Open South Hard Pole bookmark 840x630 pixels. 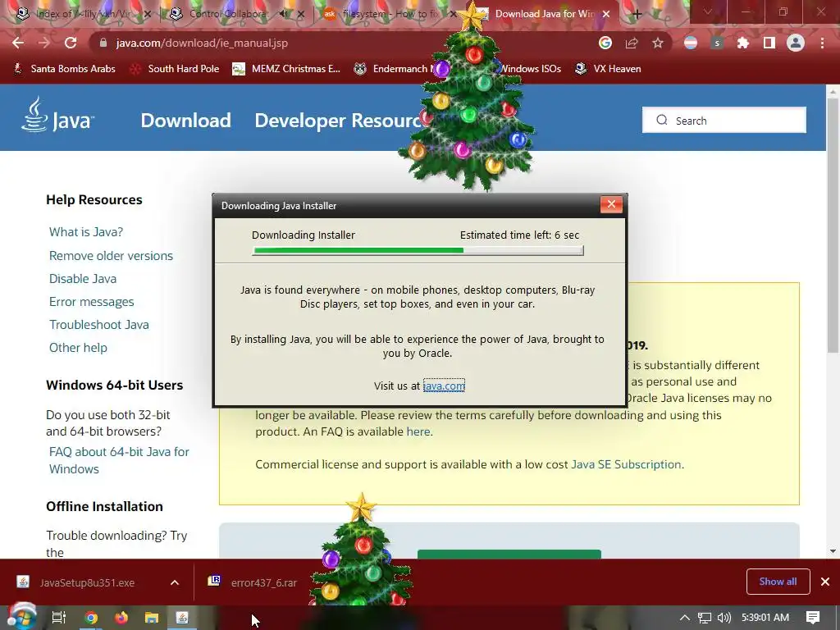176,69
